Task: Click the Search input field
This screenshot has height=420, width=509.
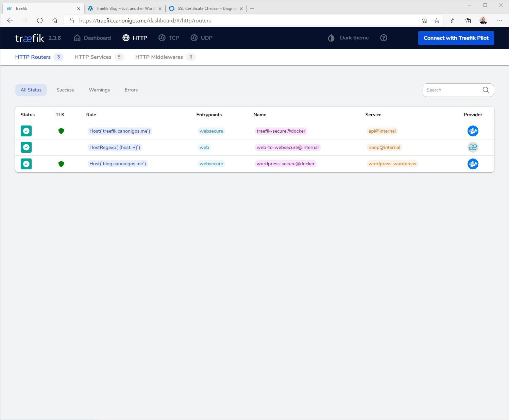Action: (x=452, y=90)
